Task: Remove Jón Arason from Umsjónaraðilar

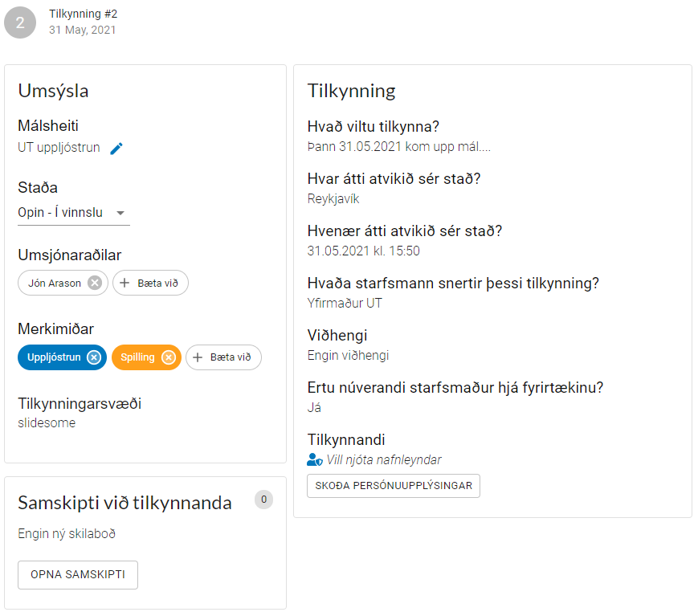Action: click(95, 283)
